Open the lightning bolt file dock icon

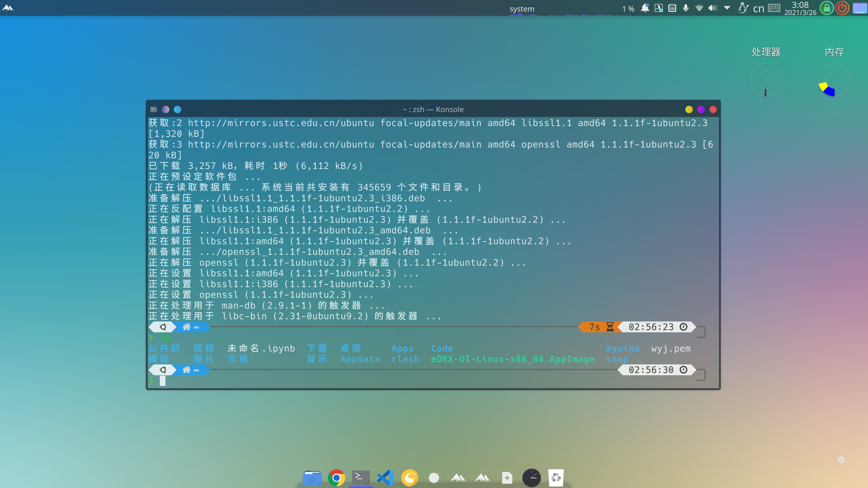(x=507, y=478)
